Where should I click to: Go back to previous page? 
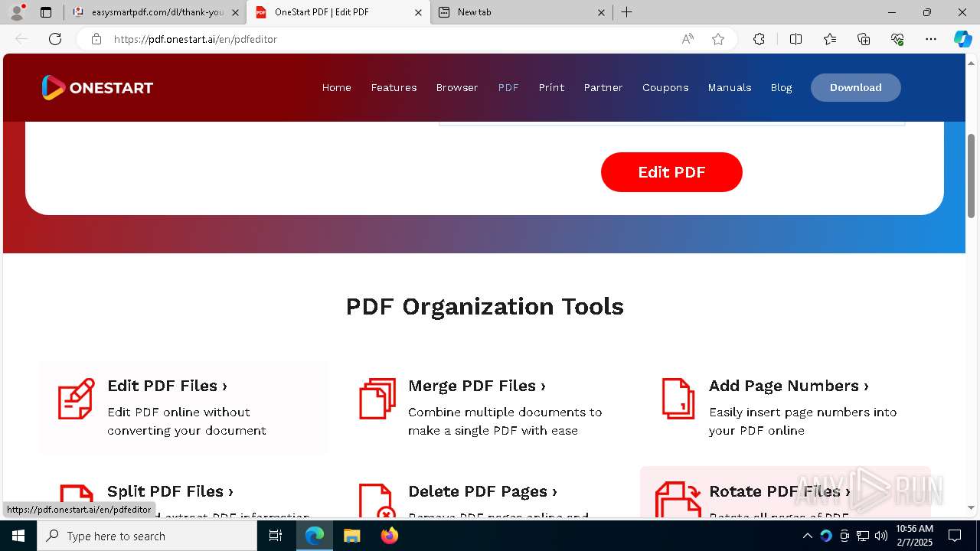(x=21, y=39)
